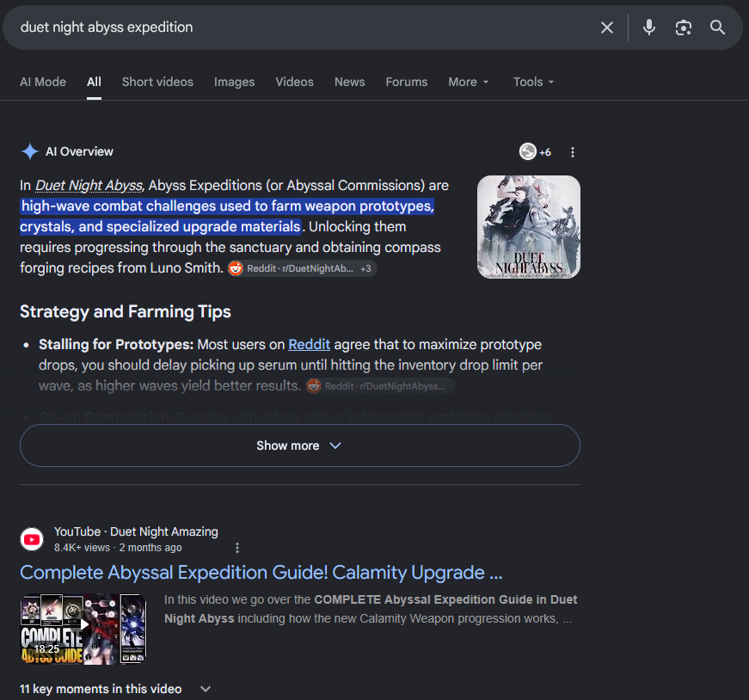Click the Strategy and Farming Tips heading
This screenshot has height=700, width=749.
tap(126, 311)
